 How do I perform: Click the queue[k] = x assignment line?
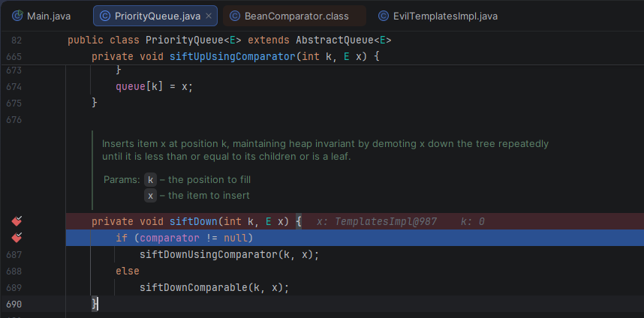[154, 86]
